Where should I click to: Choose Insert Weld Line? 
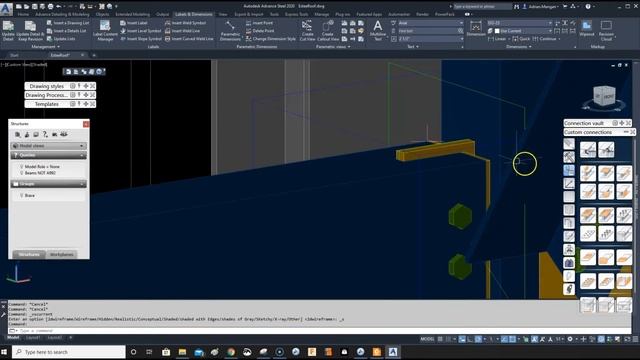(x=182, y=31)
